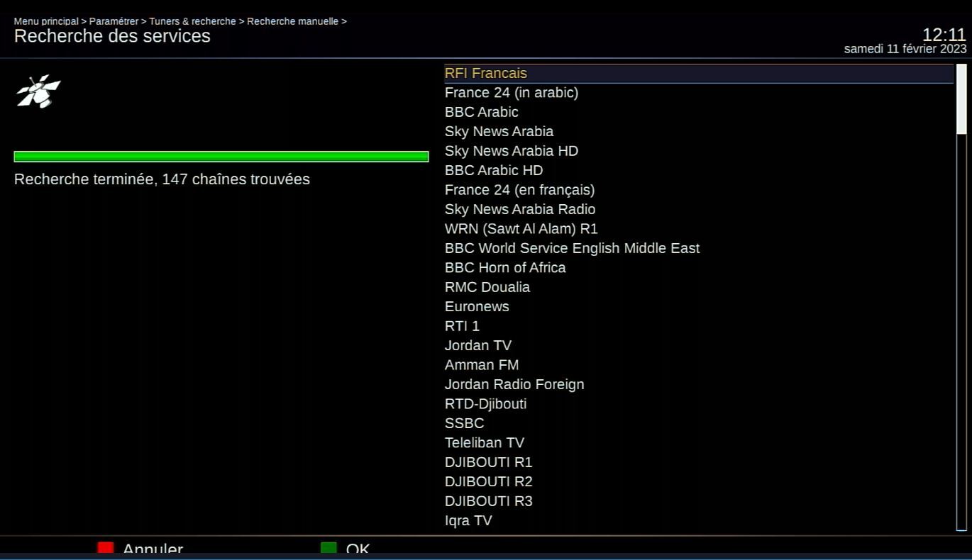This screenshot has width=972, height=560.
Task: Click the green OK color button
Action: (328, 548)
